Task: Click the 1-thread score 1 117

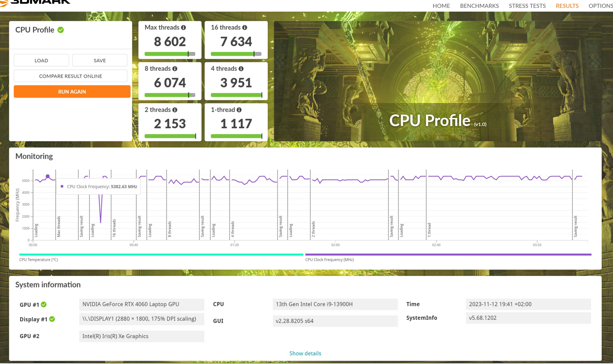Action: [236, 124]
